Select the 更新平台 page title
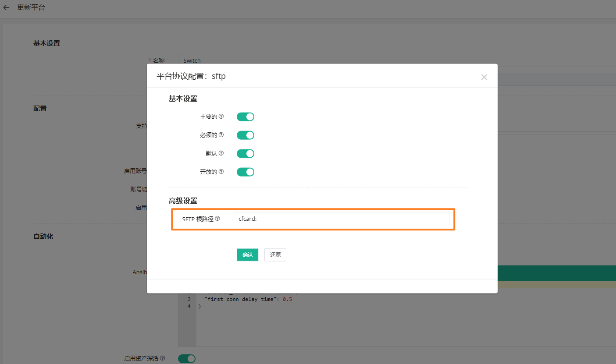Screen dimensions: 616x364 [31, 7]
